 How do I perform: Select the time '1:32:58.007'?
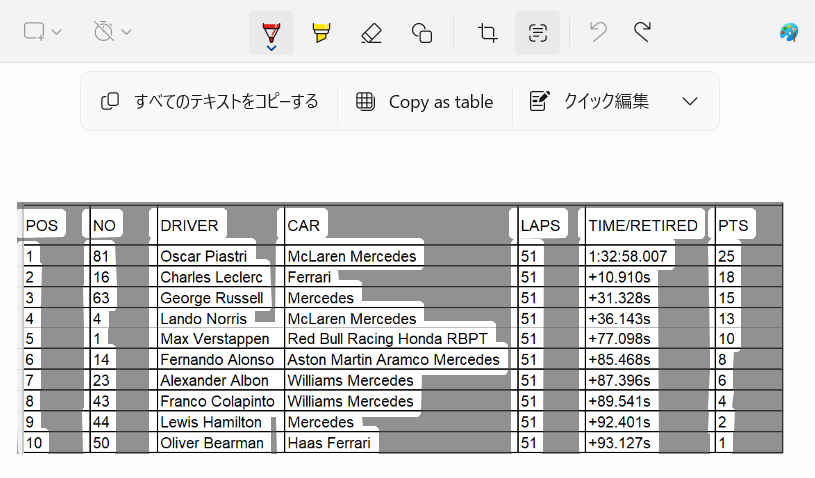(628, 256)
